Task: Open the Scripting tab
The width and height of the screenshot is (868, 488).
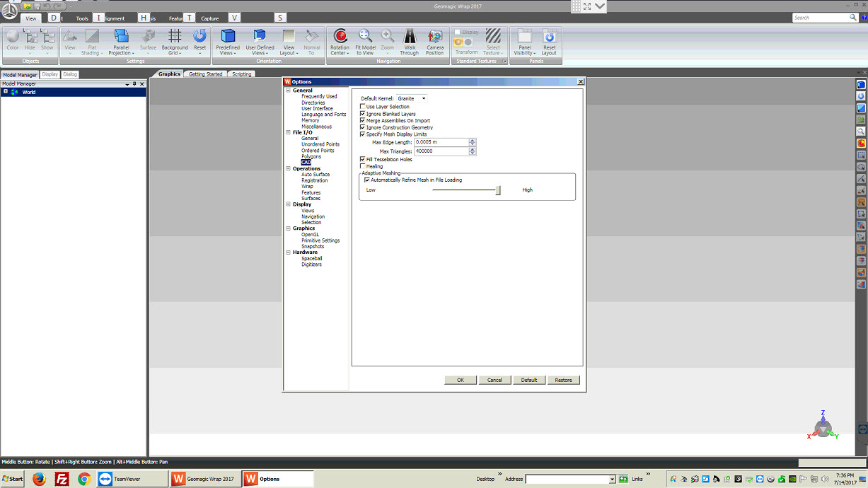Action: click(x=242, y=74)
